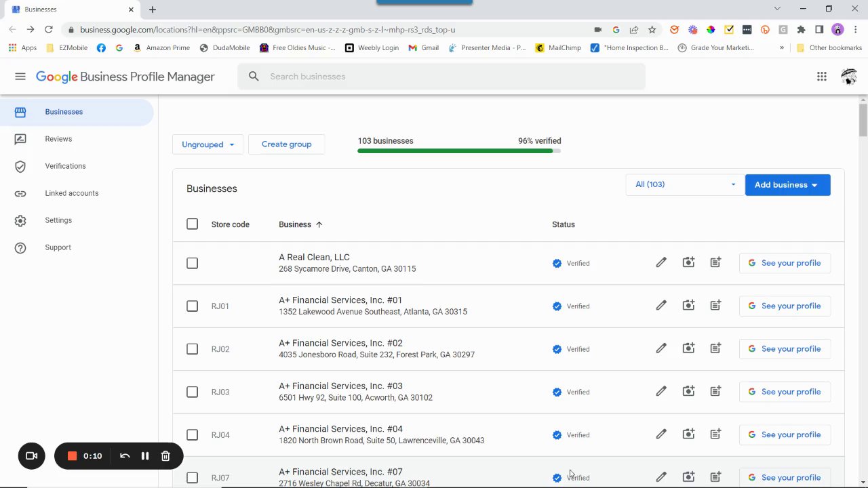Tick the checkbox for store RJ04

(x=193, y=434)
